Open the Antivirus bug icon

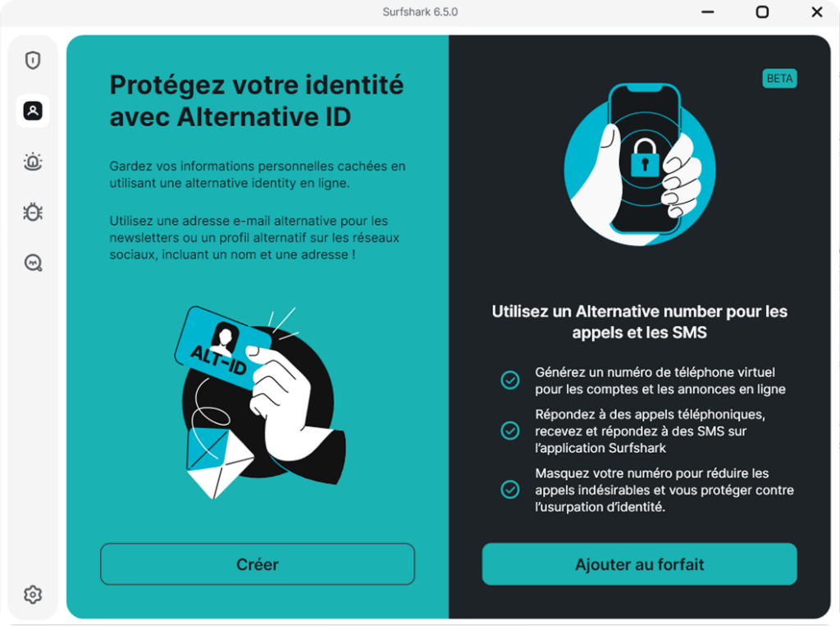tap(33, 212)
